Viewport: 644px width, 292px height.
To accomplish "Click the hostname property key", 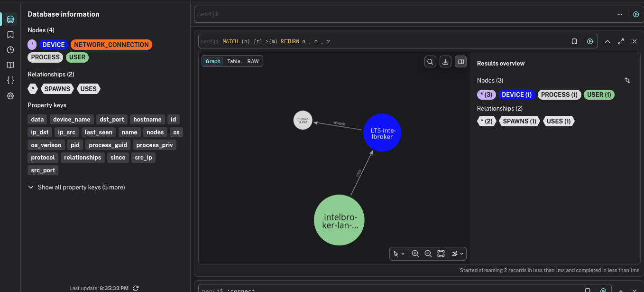I will click(148, 120).
